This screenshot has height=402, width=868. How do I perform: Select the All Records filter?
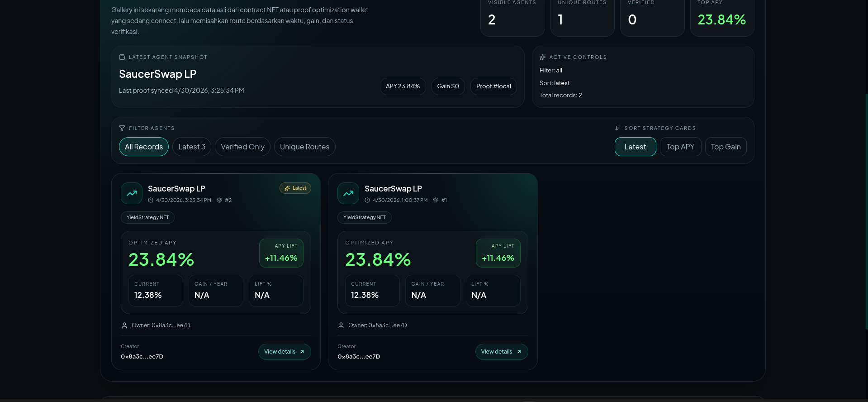144,147
